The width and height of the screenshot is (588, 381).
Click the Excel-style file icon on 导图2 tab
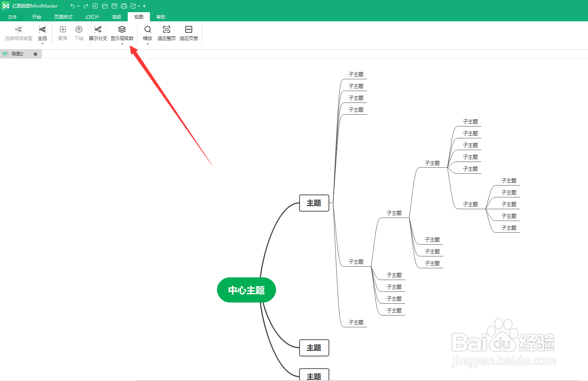[x=5, y=54]
